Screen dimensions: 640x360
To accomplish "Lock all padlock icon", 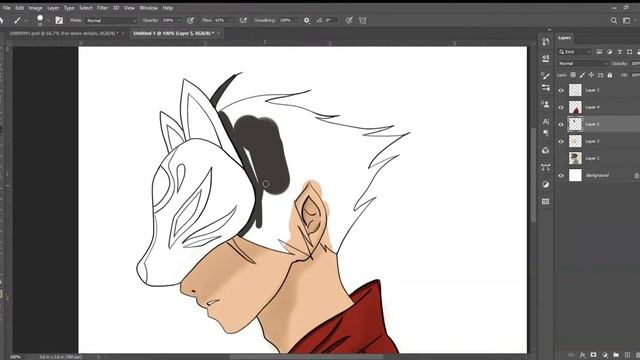I will pyautogui.click(x=610, y=75).
